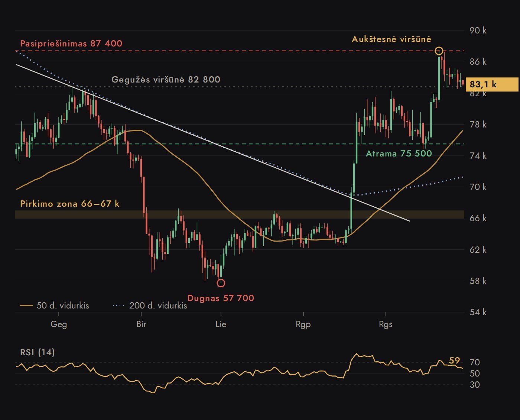
Task: Click the Pirkimo zona 66–67 k label
Action: pyautogui.click(x=70, y=204)
